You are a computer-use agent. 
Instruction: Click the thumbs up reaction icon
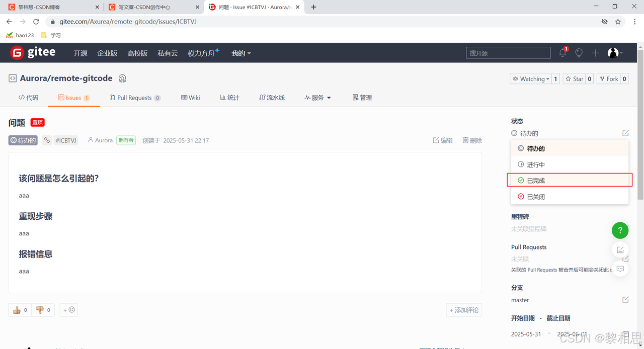click(x=17, y=310)
